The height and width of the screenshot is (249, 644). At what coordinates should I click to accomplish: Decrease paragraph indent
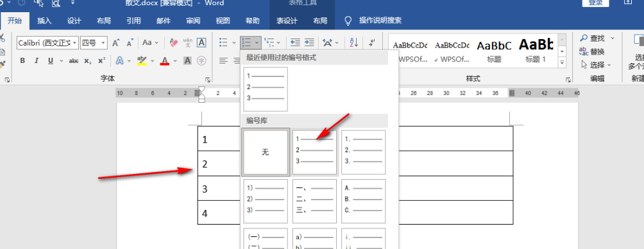(295, 42)
